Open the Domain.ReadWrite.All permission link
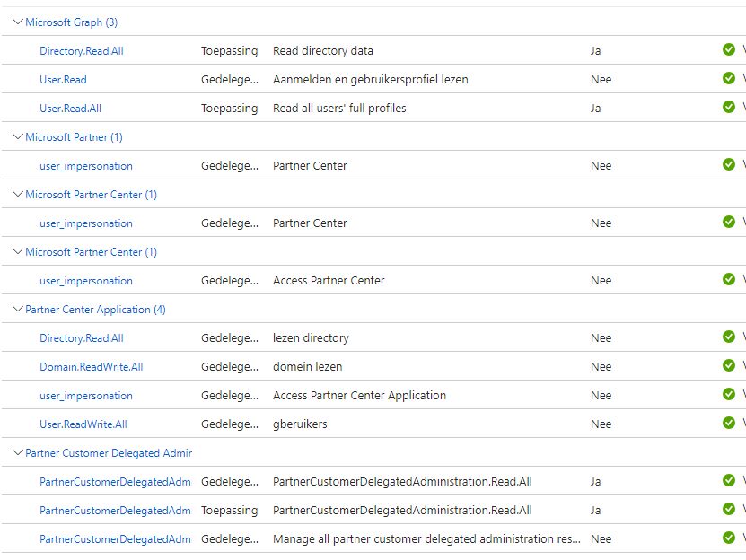Viewport: 746px width, 560px height. [x=92, y=367]
